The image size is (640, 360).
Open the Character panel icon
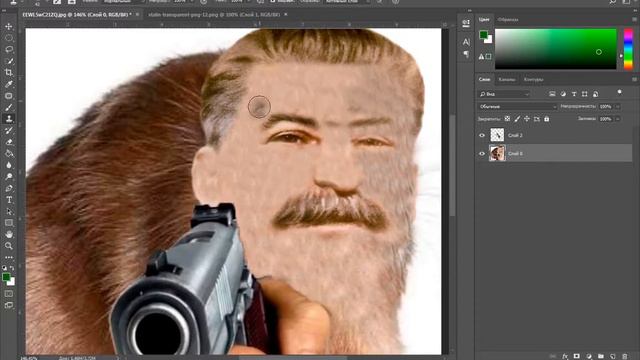point(466,42)
